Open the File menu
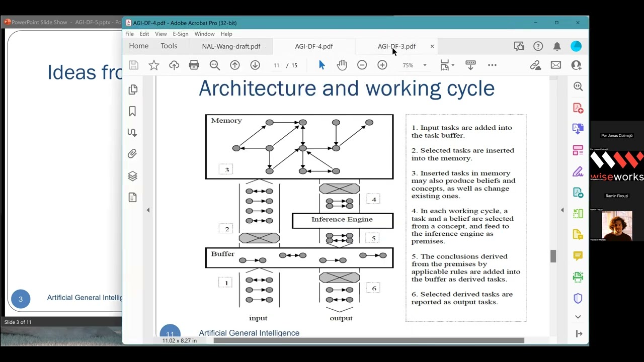The image size is (644, 362). point(129,34)
